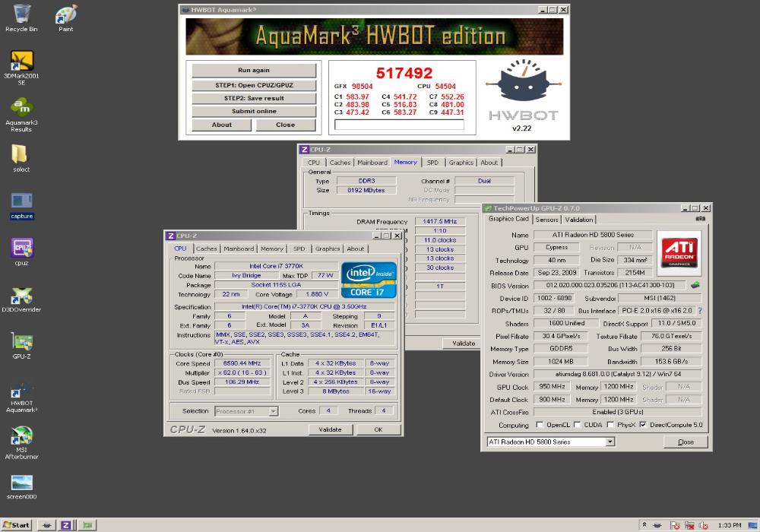Open the Paint desktop icon
The width and height of the screenshot is (760, 532).
[x=66, y=18]
